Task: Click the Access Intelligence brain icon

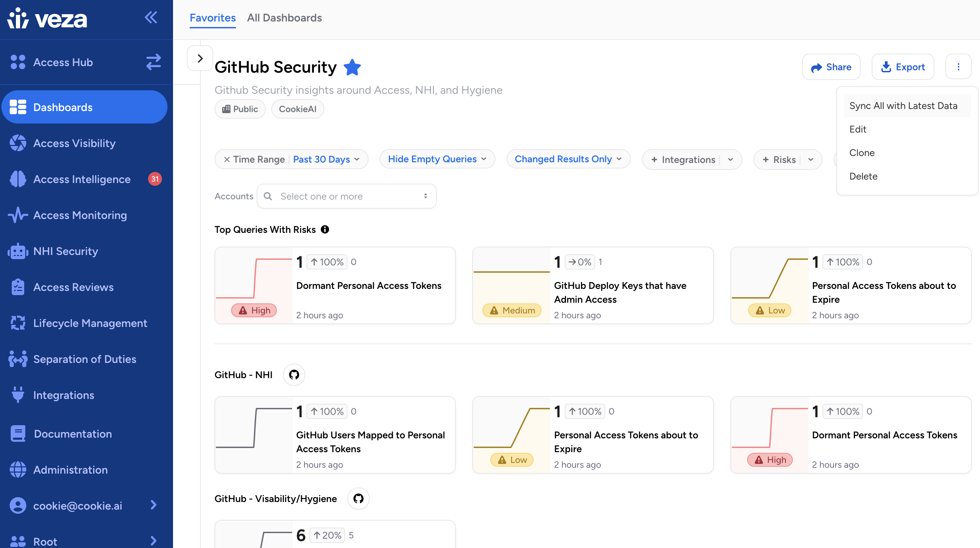Action: 18,179
